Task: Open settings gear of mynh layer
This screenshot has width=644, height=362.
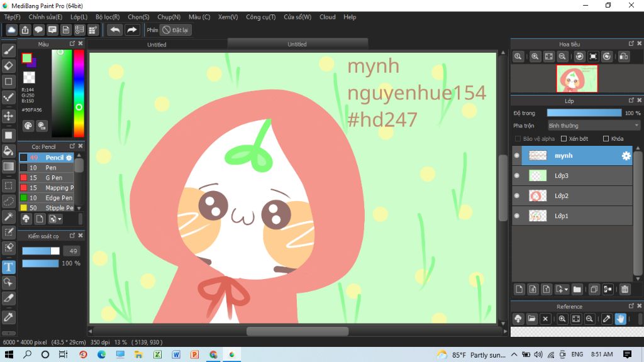Action: click(626, 156)
